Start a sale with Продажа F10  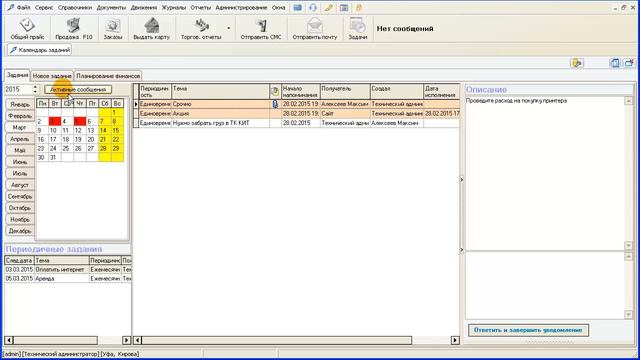click(x=74, y=29)
